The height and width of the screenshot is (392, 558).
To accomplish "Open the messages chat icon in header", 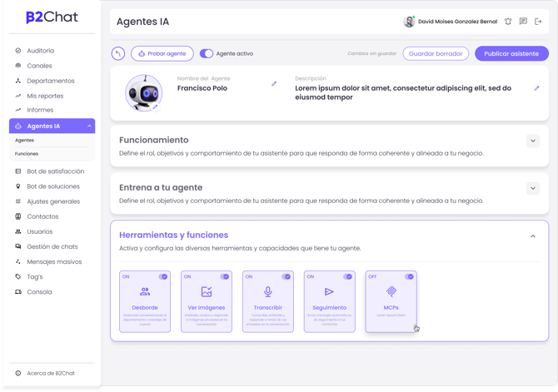I will coord(523,22).
